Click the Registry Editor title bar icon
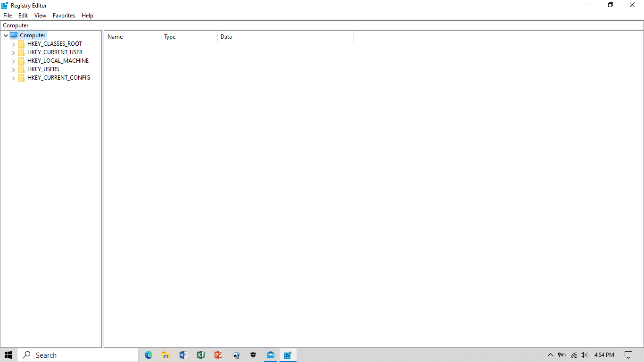 point(5,5)
